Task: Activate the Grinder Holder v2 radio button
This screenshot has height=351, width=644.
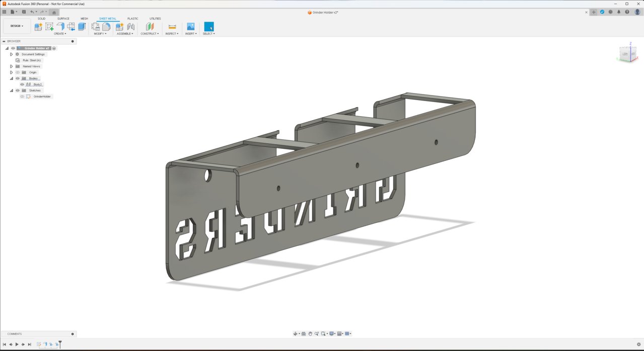Action: [54, 48]
